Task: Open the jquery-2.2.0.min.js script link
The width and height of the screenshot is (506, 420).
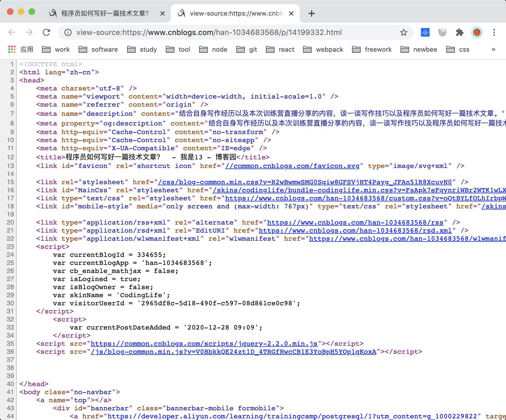Action: click(204, 344)
